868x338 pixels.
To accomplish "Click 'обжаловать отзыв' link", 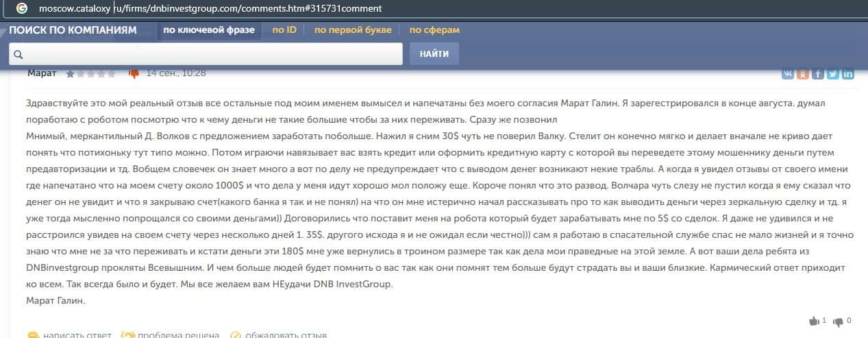I will coord(286,335).
